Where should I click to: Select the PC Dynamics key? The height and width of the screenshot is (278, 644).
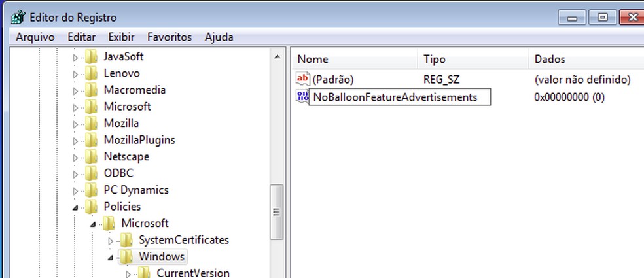136,190
